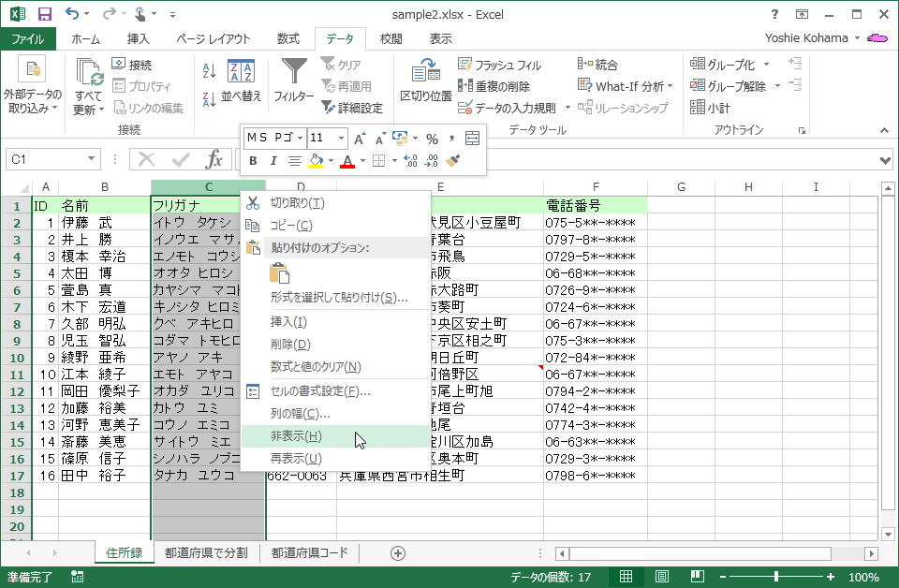The image size is (899, 588).
Task: Center align from the mini toolbar
Action: [x=295, y=161]
